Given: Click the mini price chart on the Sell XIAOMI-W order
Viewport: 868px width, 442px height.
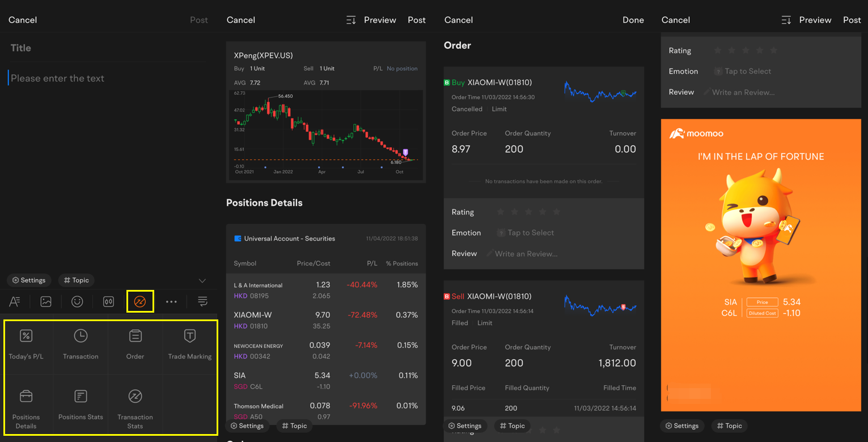Looking at the screenshot, I should [x=600, y=305].
